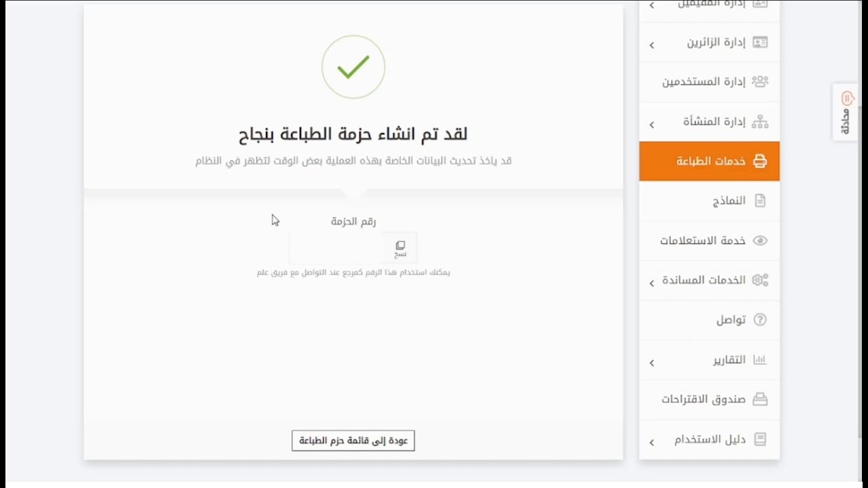Expand the دليل الاستخدام submenu chevron
The width and height of the screenshot is (868, 488).
652,443
